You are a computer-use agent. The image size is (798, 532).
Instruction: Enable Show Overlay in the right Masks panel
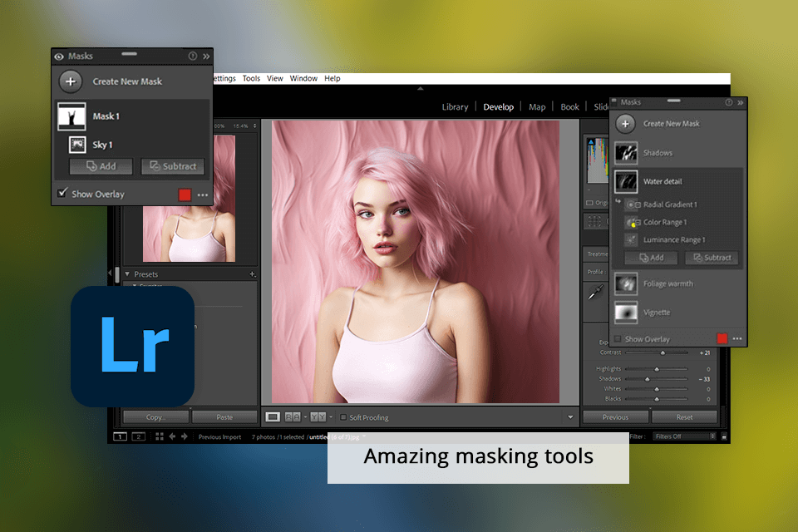(618, 339)
